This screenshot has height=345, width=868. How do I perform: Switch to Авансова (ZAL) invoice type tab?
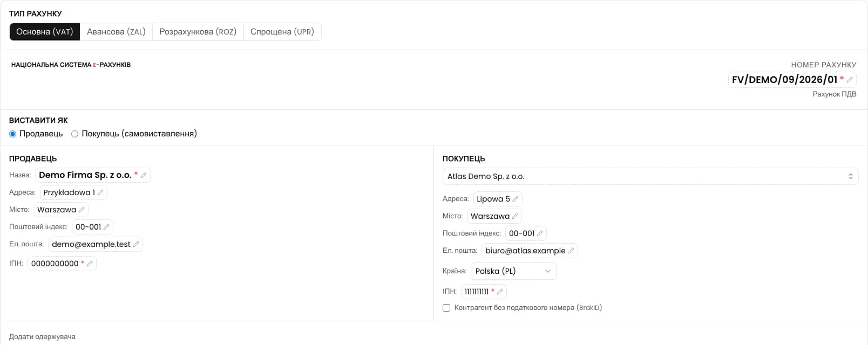116,32
